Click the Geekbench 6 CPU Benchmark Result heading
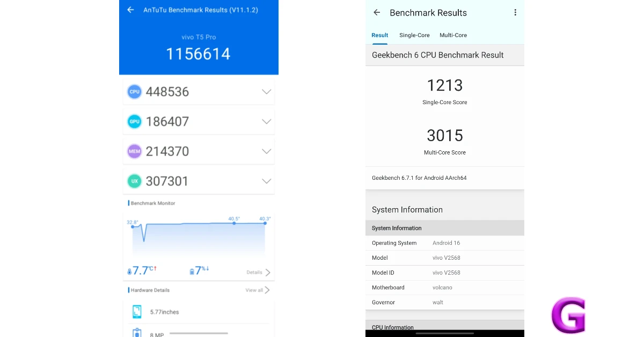This screenshot has height=337, width=644. click(x=438, y=55)
